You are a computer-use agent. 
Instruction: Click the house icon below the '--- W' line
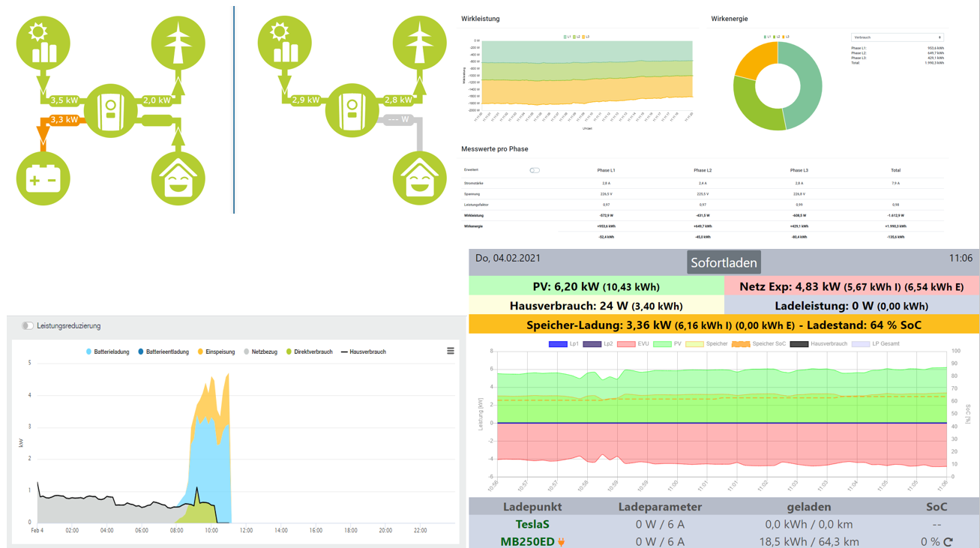pos(420,178)
